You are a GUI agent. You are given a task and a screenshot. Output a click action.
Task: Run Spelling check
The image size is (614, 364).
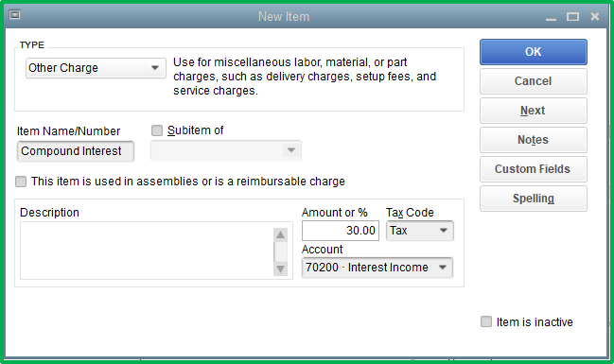pos(533,199)
